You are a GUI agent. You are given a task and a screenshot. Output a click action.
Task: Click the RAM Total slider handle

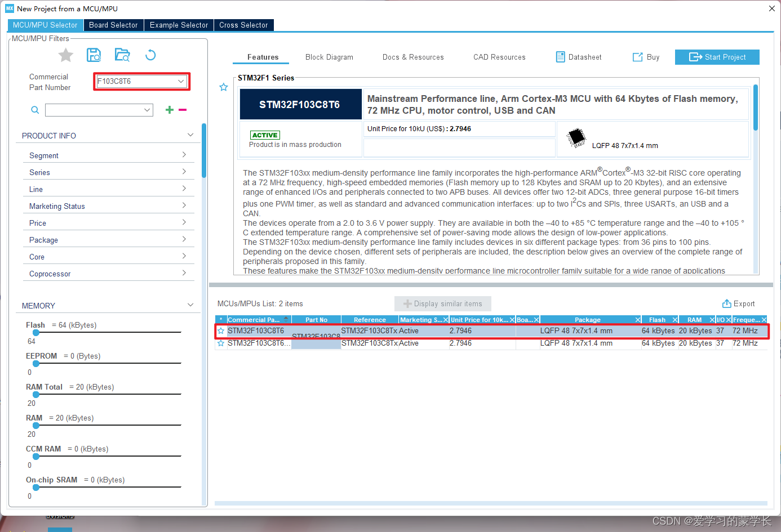36,395
